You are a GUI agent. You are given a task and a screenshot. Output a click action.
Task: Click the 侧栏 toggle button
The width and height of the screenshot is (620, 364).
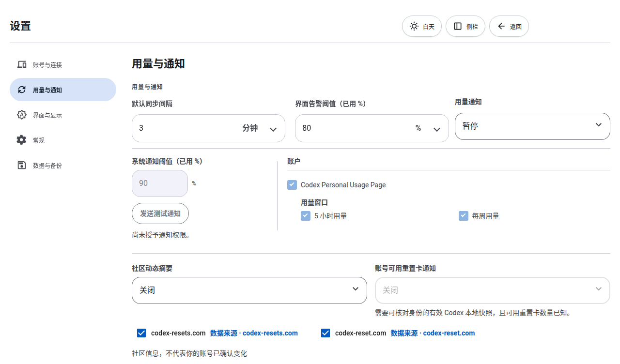coord(465,26)
